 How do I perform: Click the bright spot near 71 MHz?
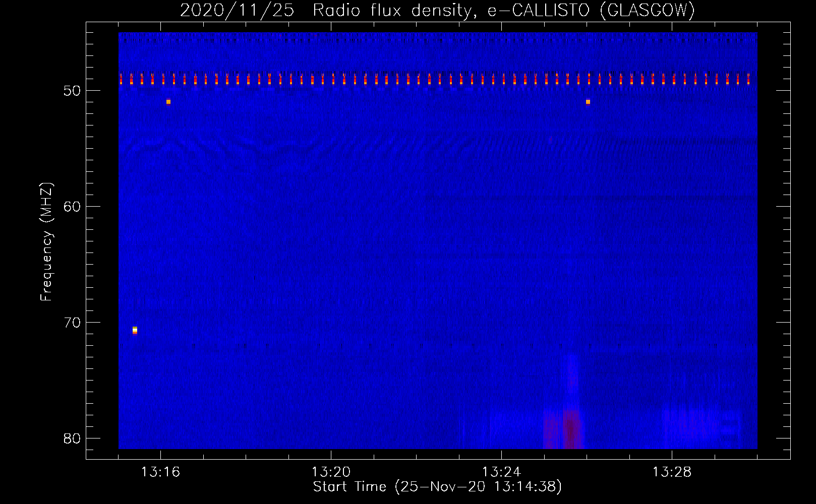(135, 330)
